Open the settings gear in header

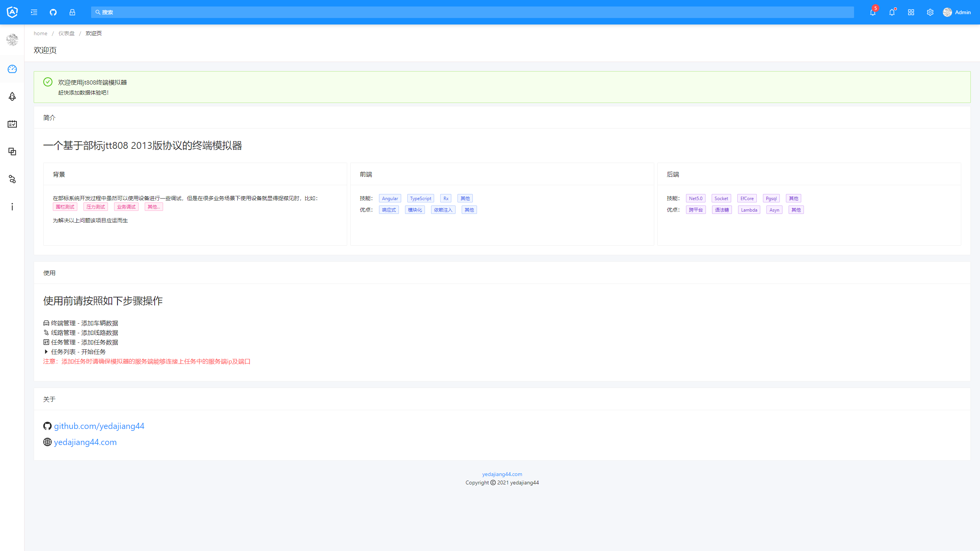coord(930,12)
